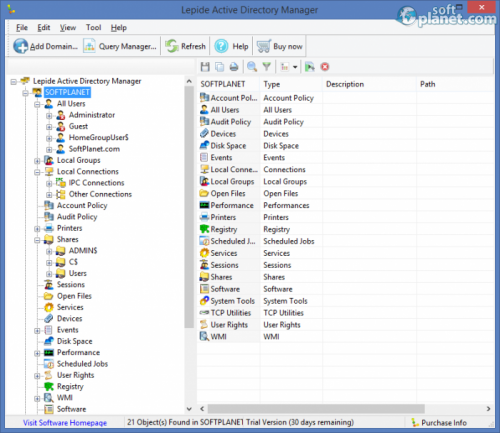Image resolution: width=500 pixels, height=433 pixels.
Task: Select SoftPlanet.com user in the tree
Action: pos(94,149)
